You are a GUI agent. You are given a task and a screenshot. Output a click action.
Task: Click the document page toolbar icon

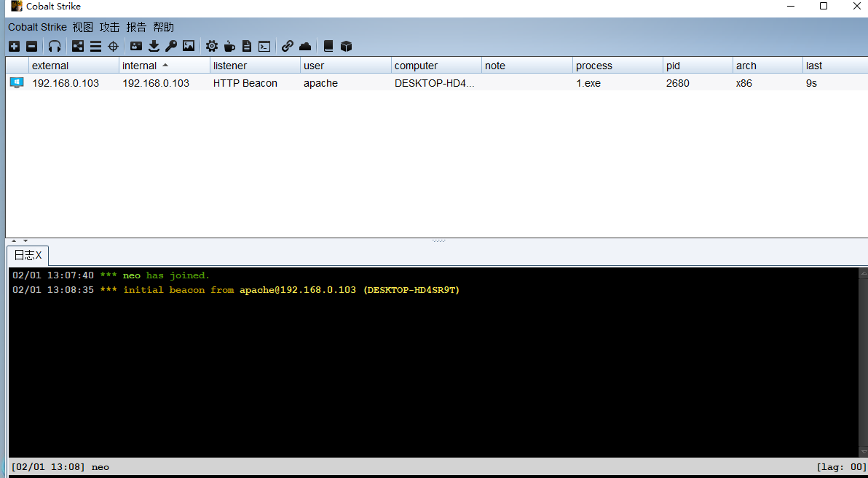[x=247, y=47]
